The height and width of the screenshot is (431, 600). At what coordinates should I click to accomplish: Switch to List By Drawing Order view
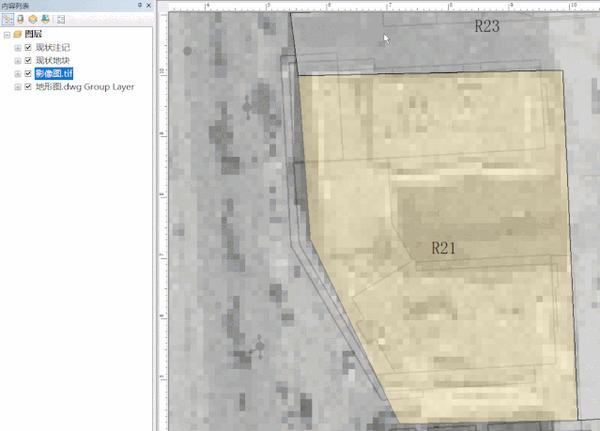click(x=8, y=19)
